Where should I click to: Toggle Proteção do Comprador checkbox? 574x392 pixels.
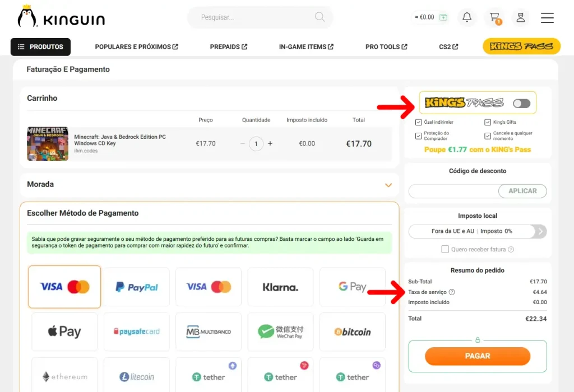coord(418,136)
